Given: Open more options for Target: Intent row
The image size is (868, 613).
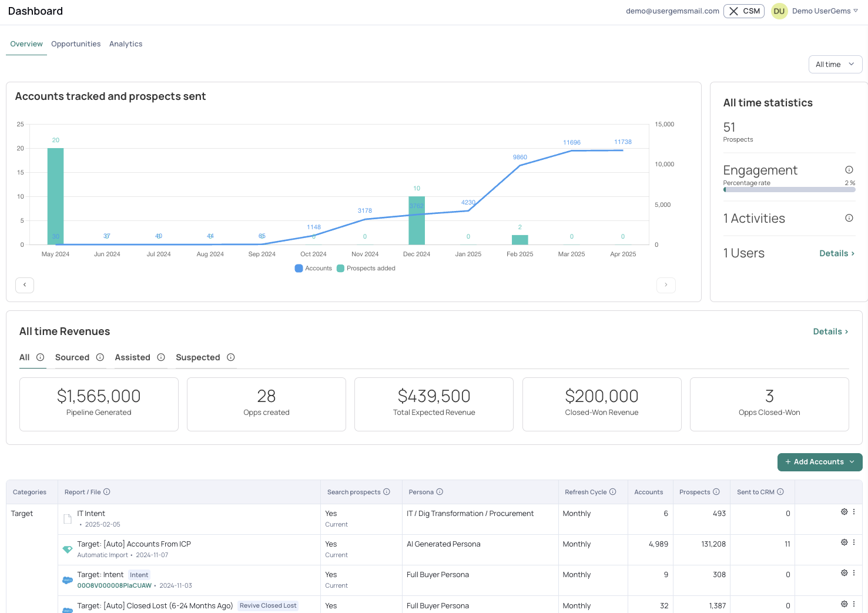Looking at the screenshot, I should [854, 573].
